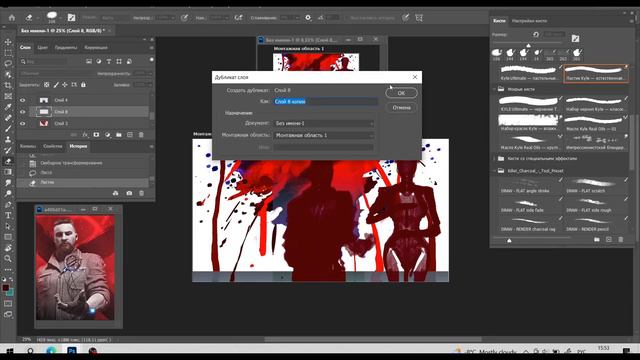This screenshot has width=640, height=360.
Task: Select the Clone Stamp tool
Action: (8, 139)
